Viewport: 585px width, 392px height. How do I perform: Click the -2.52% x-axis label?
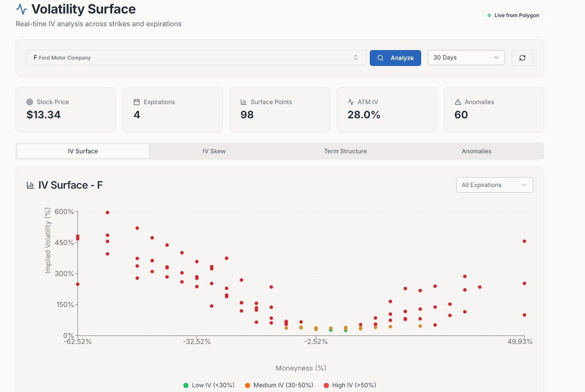pos(315,341)
